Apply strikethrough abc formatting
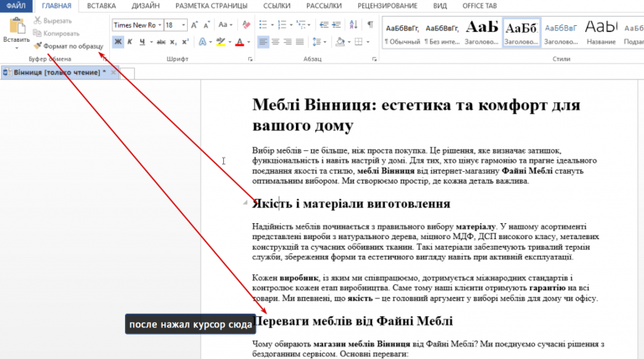Screen dimensions: 644x359 click(161, 42)
